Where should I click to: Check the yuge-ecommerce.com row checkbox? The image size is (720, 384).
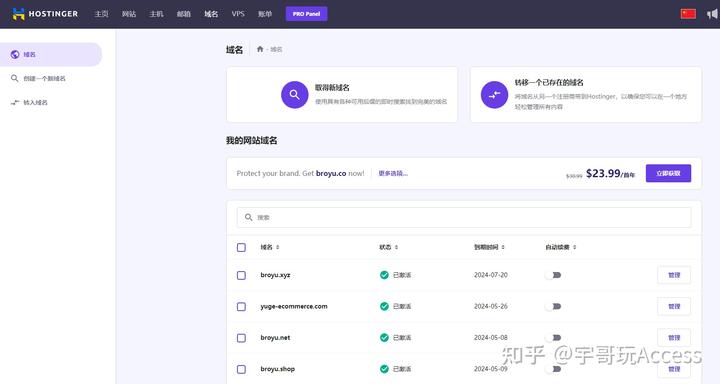click(x=241, y=306)
